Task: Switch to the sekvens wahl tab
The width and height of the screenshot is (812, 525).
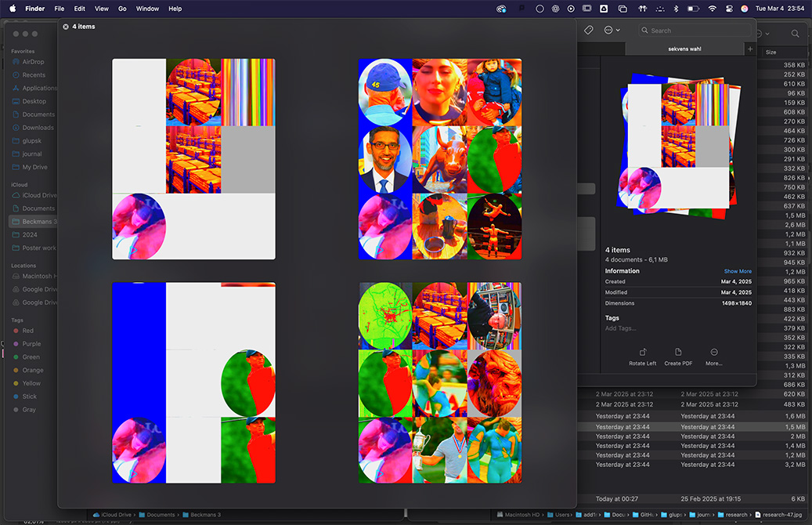Action: tap(684, 49)
